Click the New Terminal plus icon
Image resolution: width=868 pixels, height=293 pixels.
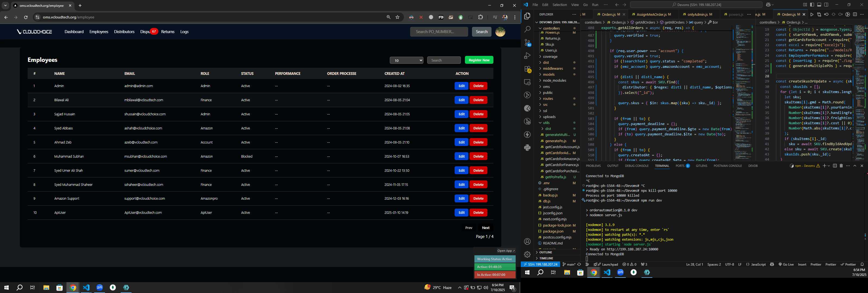point(824,166)
